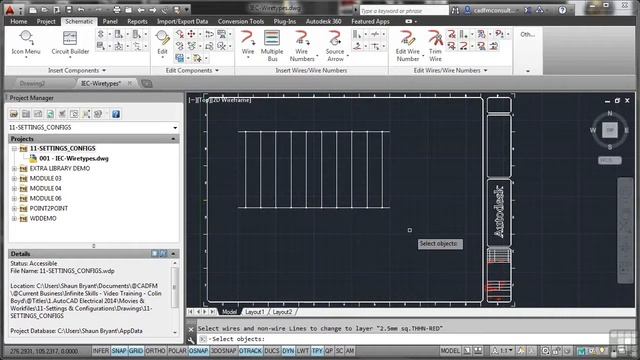The height and width of the screenshot is (360, 640).
Task: Enable ORTHO mode
Action: pos(156,351)
